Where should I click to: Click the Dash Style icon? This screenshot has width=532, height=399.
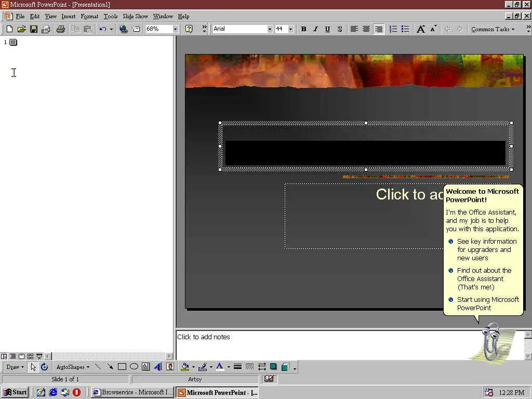click(x=249, y=367)
